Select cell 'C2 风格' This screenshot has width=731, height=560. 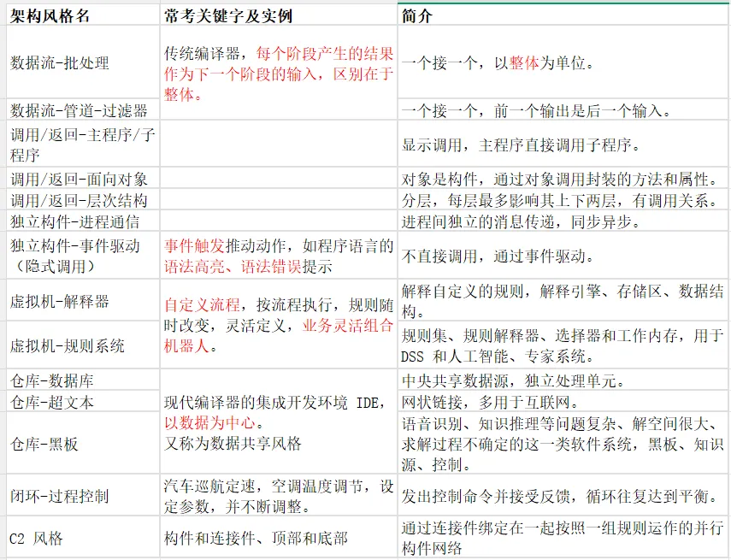83,537
